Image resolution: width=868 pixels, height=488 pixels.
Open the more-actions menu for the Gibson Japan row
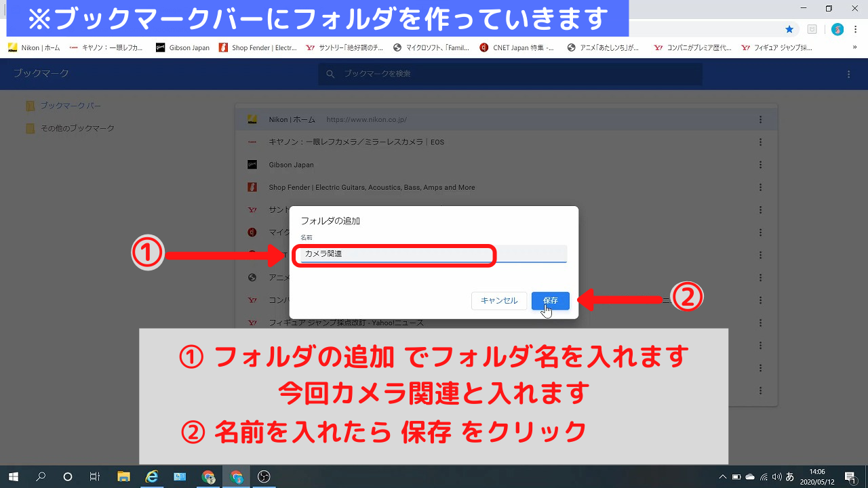click(761, 165)
